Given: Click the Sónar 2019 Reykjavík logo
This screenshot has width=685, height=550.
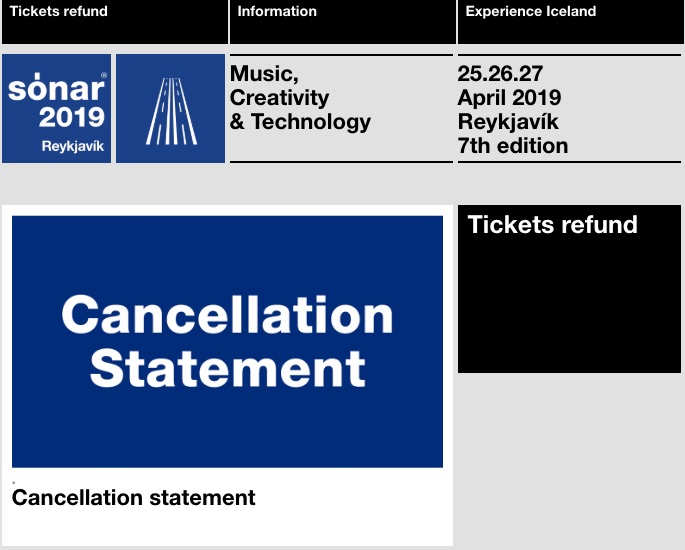Looking at the screenshot, I should 56,108.
